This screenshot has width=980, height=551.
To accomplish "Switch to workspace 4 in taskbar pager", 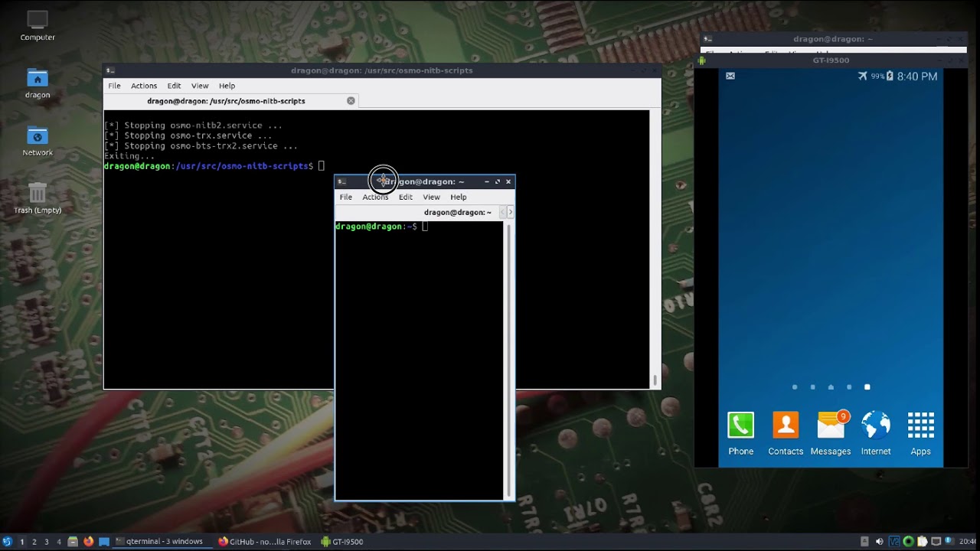I will [x=59, y=542].
